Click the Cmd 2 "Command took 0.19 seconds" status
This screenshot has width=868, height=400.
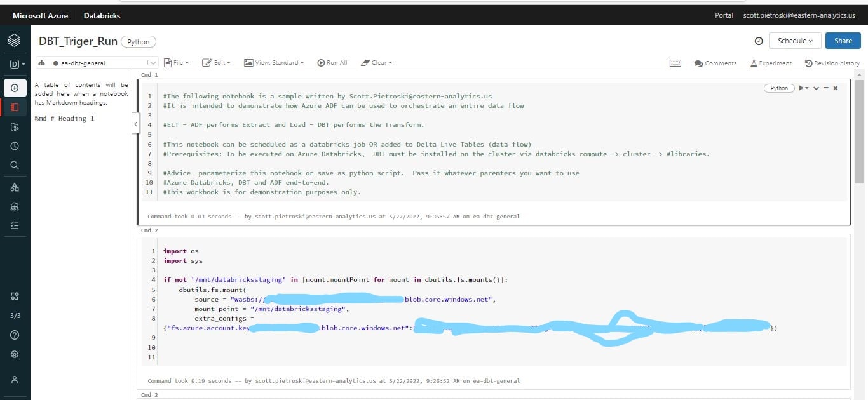coord(334,381)
